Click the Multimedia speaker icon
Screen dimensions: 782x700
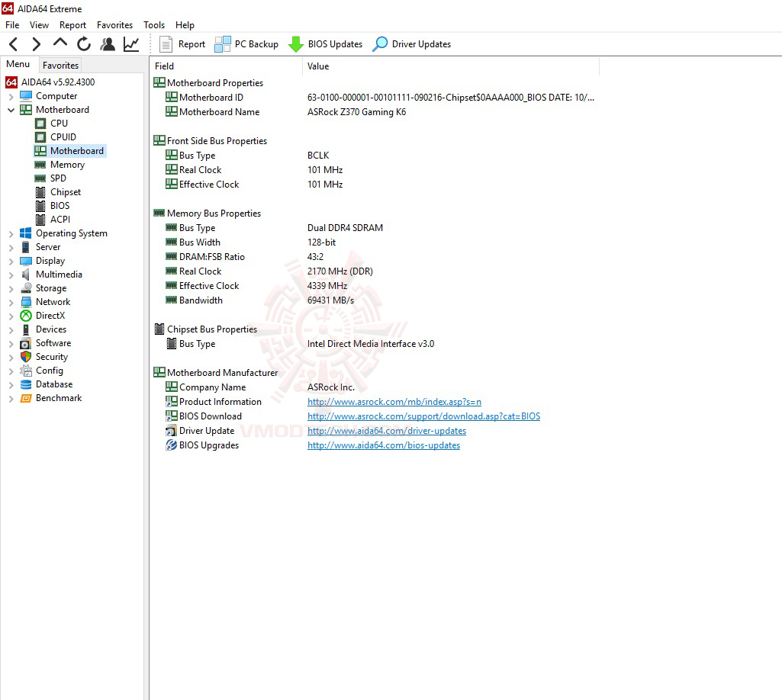pos(25,275)
